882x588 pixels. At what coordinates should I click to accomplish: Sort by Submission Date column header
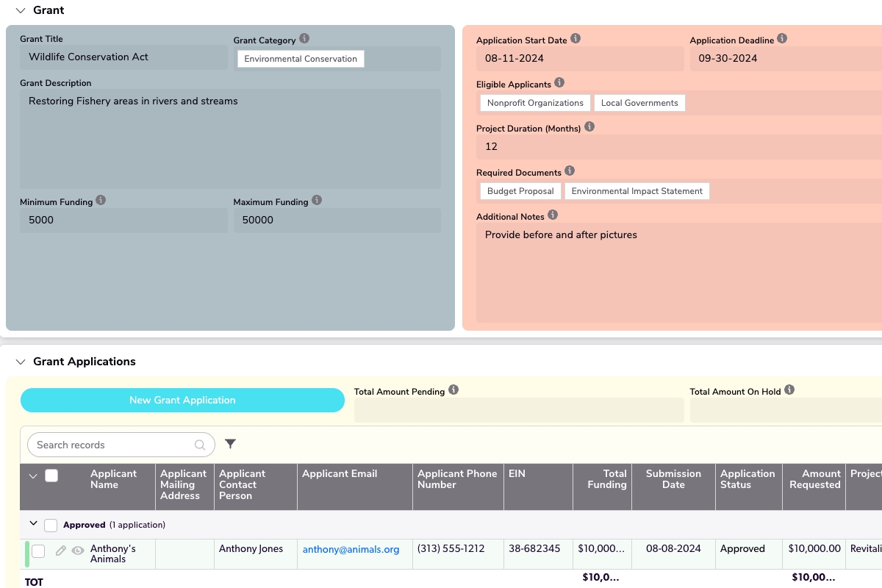673,479
